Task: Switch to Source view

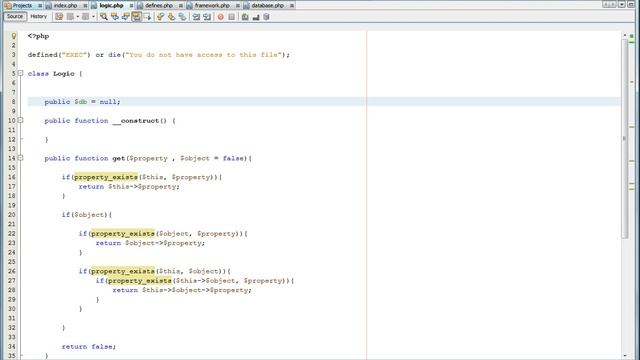Action: click(x=15, y=16)
